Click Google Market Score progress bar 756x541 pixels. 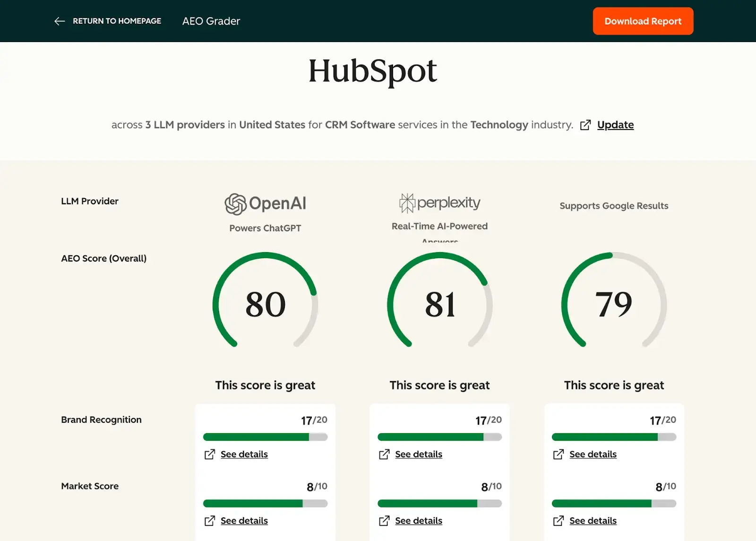click(614, 504)
